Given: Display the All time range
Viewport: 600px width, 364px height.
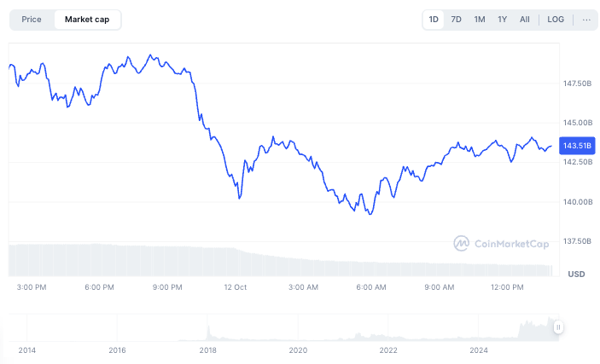Looking at the screenshot, I should click(525, 20).
